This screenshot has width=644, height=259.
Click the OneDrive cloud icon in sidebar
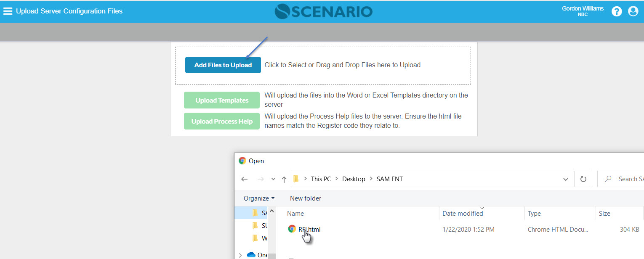click(251, 255)
